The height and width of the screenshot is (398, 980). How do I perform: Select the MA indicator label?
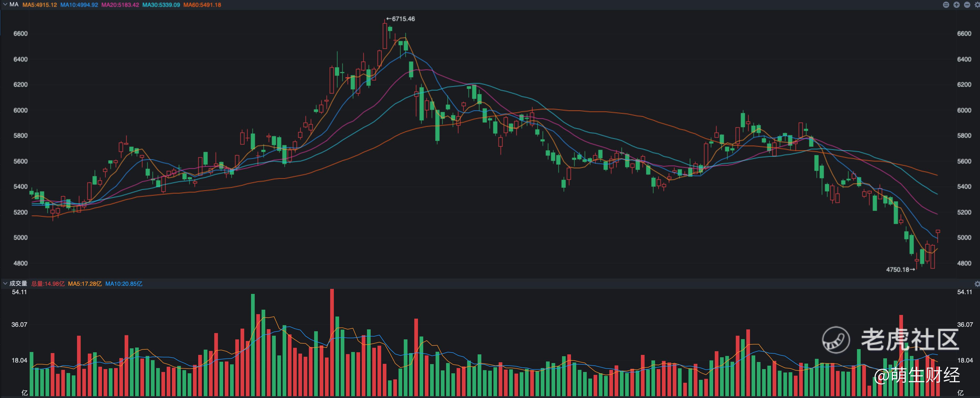[14, 4]
